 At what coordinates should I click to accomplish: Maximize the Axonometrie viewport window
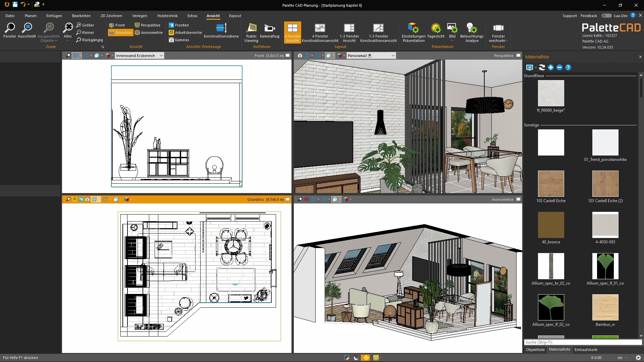519,199
